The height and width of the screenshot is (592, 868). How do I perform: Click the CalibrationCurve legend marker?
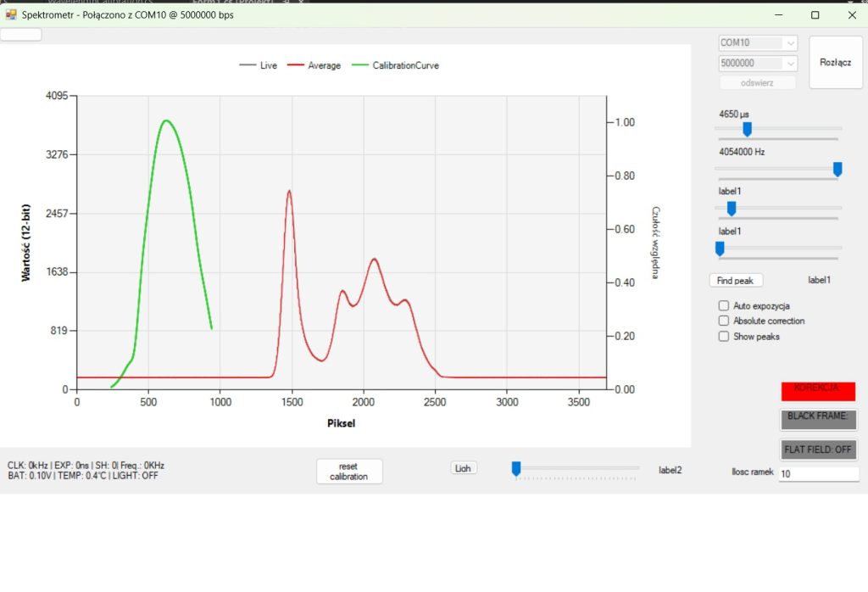tap(360, 65)
